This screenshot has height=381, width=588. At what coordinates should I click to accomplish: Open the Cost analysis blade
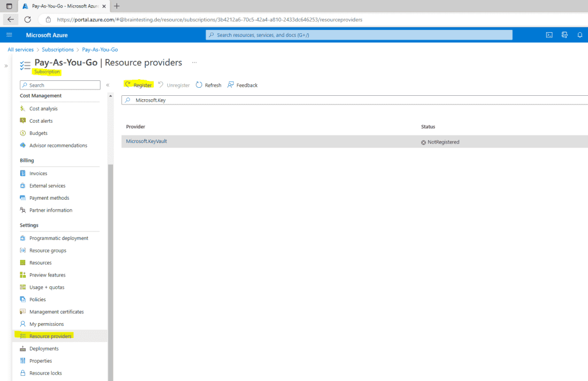click(44, 108)
